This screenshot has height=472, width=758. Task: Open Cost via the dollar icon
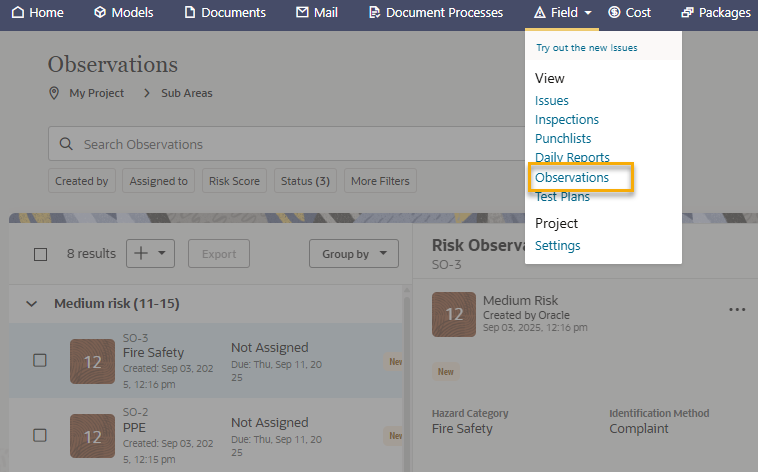click(x=614, y=13)
